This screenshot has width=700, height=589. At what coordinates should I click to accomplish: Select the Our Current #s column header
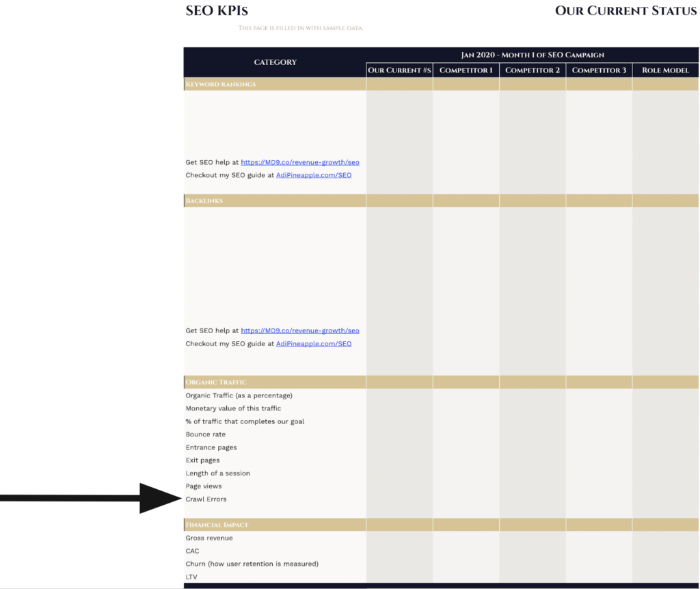coord(399,70)
